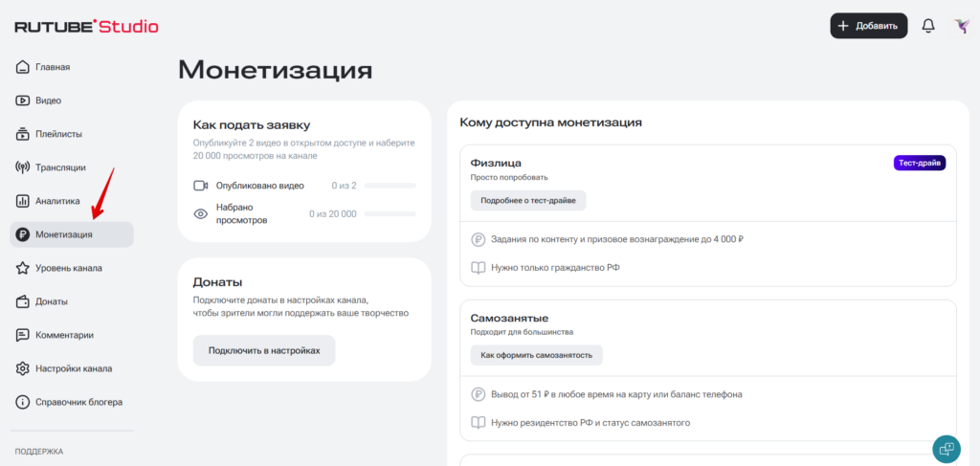Image resolution: width=980 pixels, height=466 pixels.
Task: Open Уровень канала label
Action: point(69,268)
